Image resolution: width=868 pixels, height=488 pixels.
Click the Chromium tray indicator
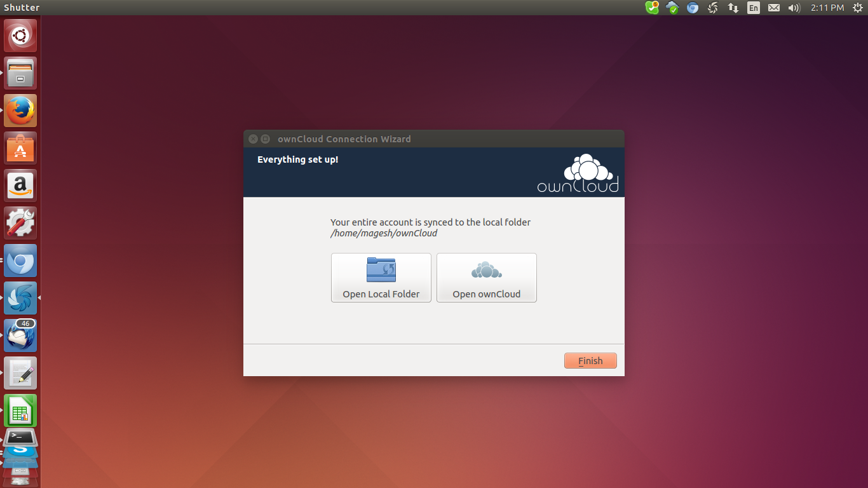pyautogui.click(x=693, y=8)
